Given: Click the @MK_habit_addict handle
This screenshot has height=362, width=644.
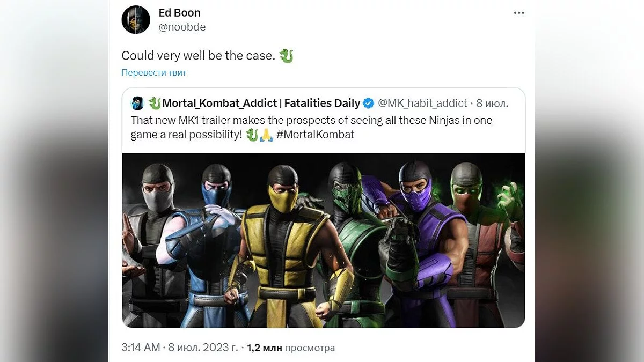Looking at the screenshot, I should 422,103.
